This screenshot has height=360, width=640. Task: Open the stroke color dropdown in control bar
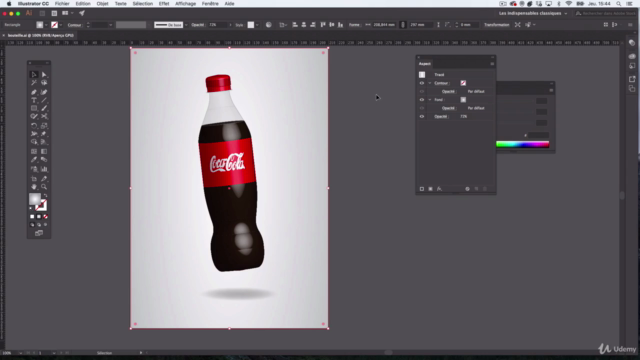tap(61, 25)
